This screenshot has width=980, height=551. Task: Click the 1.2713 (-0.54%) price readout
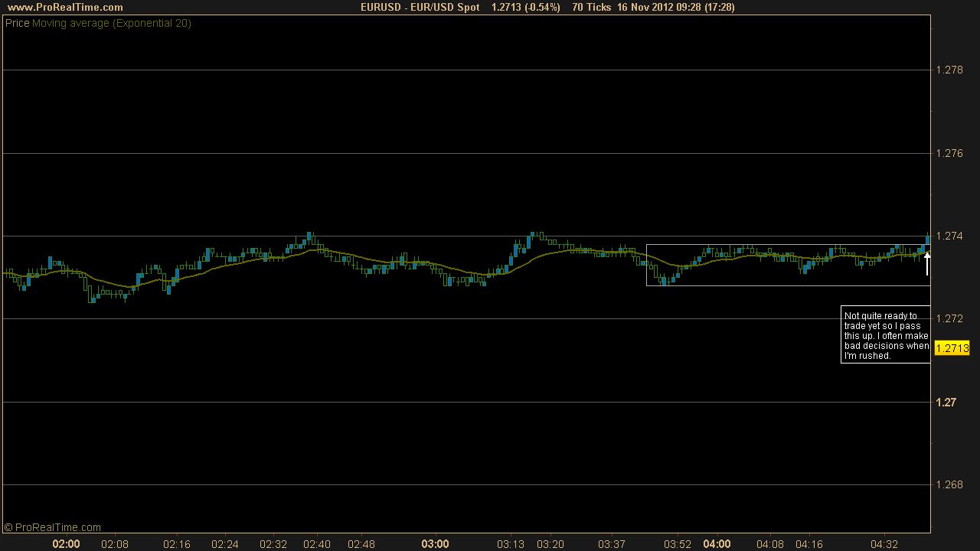coord(526,7)
